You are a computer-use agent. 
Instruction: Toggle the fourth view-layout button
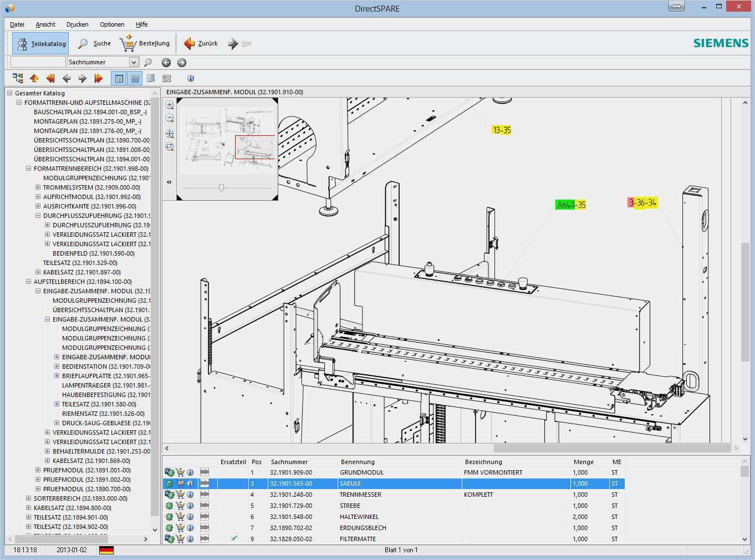[167, 79]
